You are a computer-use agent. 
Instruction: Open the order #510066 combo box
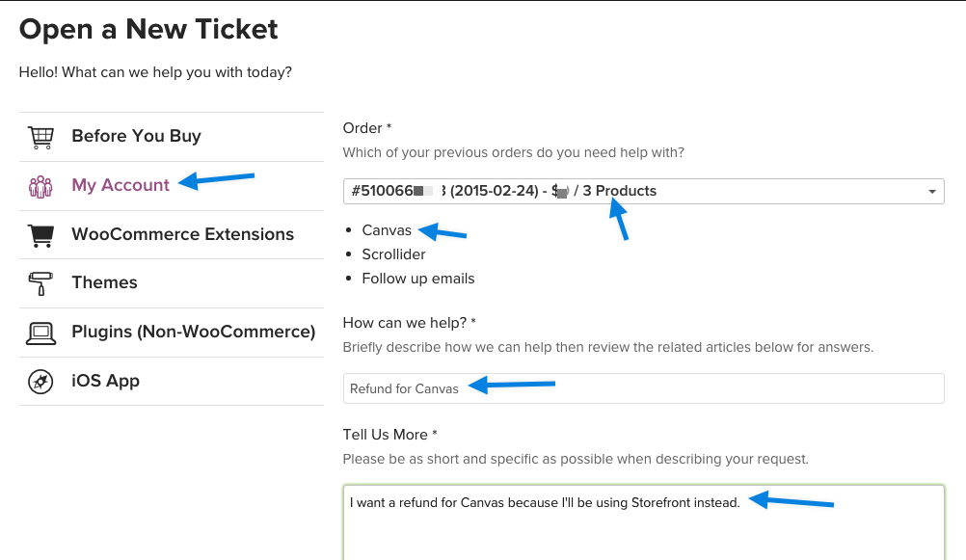point(643,191)
